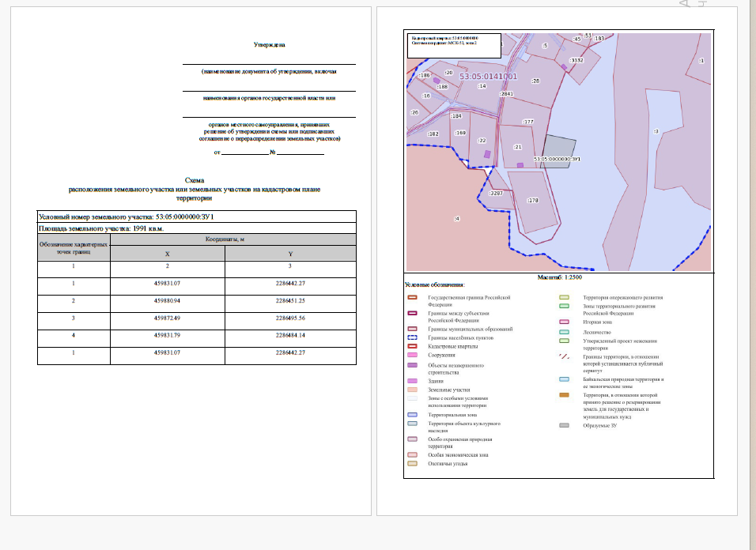The width and height of the screenshot is (756, 550).
Task: Click the Кадастровые кварталы red legend swatch
Action: click(x=412, y=346)
